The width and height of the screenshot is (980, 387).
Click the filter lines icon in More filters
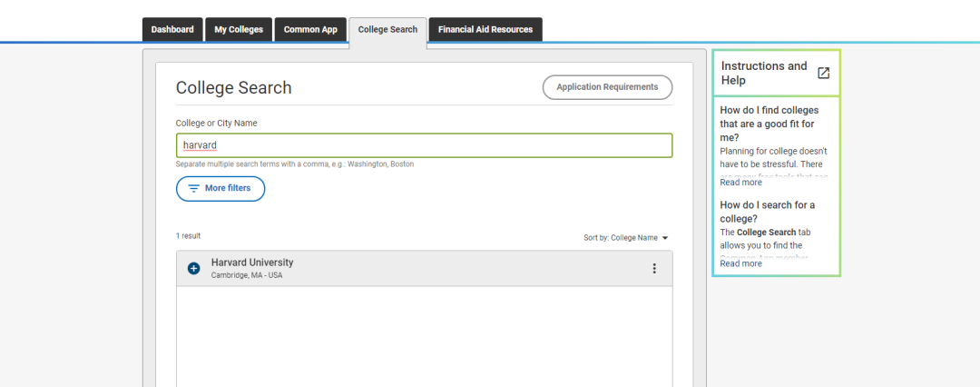pos(193,189)
